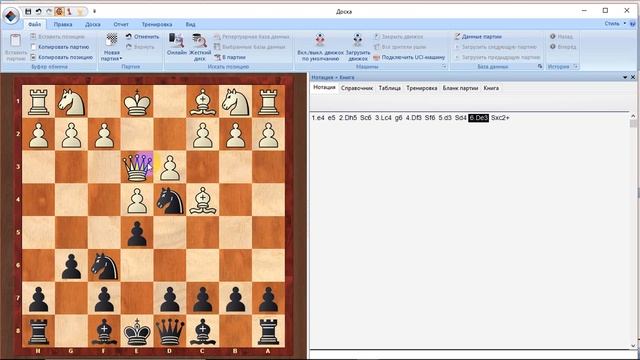Screen dimensions: 640x360
Task: Click move Sxc2+ in notation
Action: (500, 118)
